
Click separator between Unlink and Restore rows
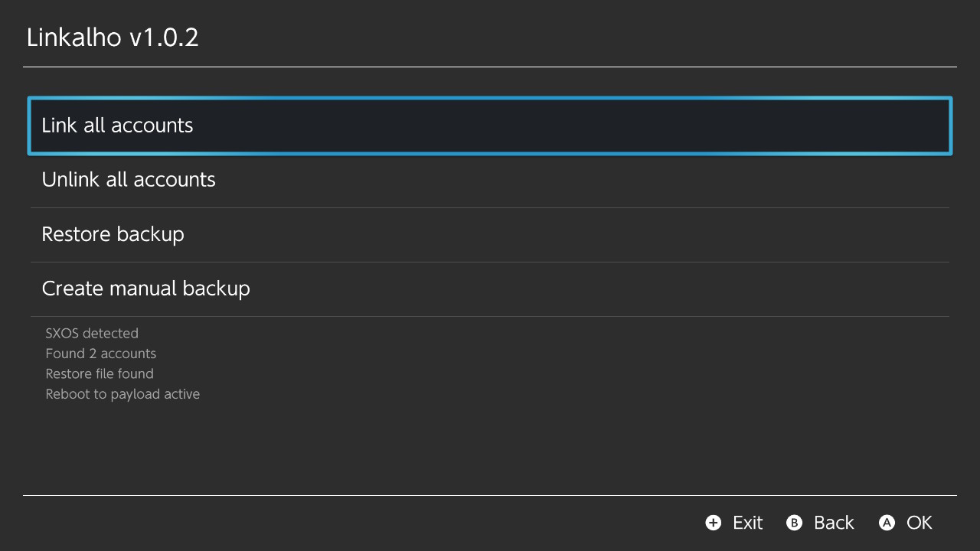click(x=490, y=207)
